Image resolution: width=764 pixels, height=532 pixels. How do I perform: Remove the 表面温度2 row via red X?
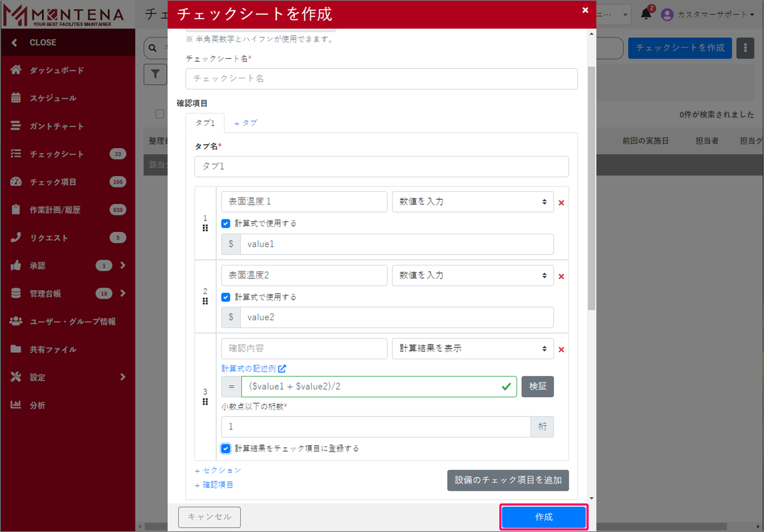coord(561,277)
